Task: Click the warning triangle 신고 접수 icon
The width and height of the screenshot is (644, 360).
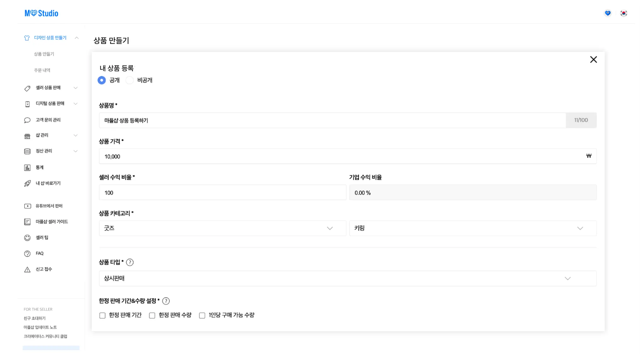Action: (27, 269)
